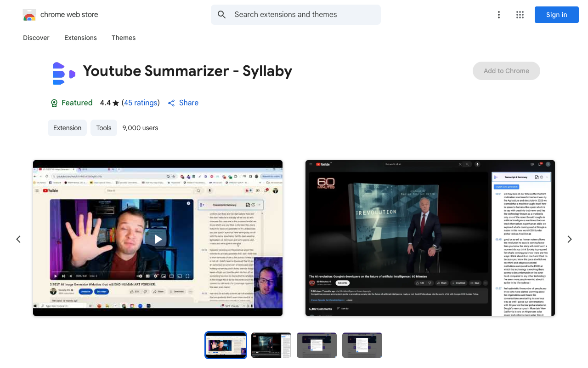Image resolution: width=588 pixels, height=368 pixels.
Task: Click the Youtube Summarizer - Syllaby title
Action: pos(187,71)
